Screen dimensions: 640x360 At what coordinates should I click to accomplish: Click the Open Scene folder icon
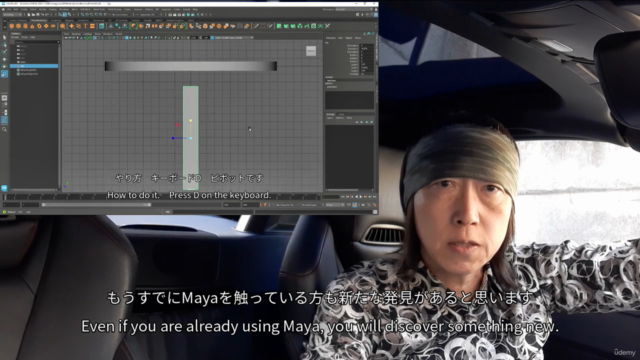click(33, 15)
